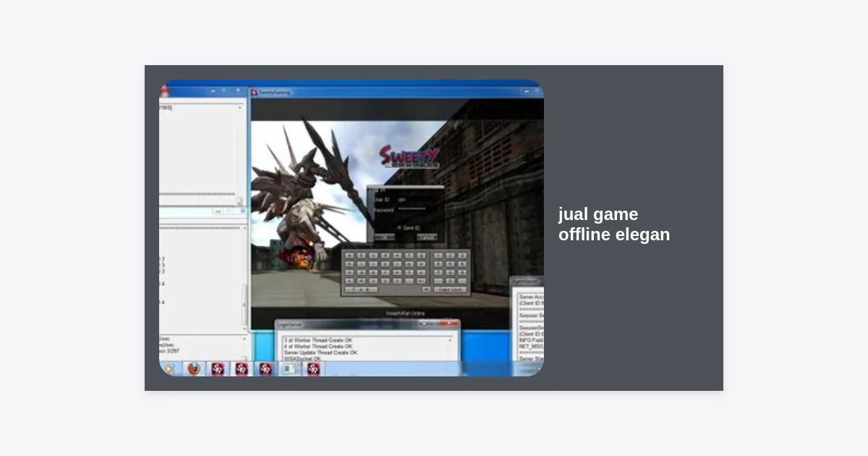Screen dimensions: 868x456
Task: Open the red game icon beside Firefox
Action: click(217, 368)
